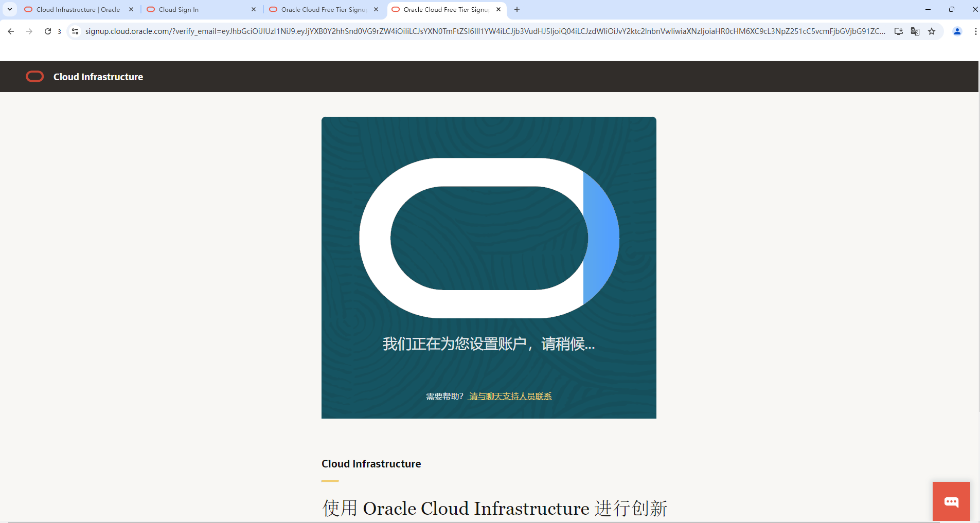Viewport: 980px width, 523px height.
Task: Open Chrome three-dot menu
Action: 975,31
